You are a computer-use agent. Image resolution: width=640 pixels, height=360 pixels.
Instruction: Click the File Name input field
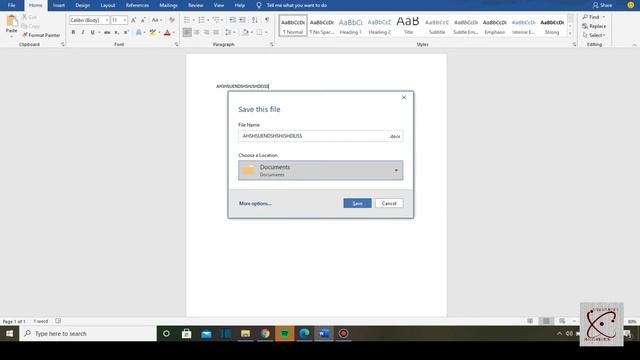point(320,136)
